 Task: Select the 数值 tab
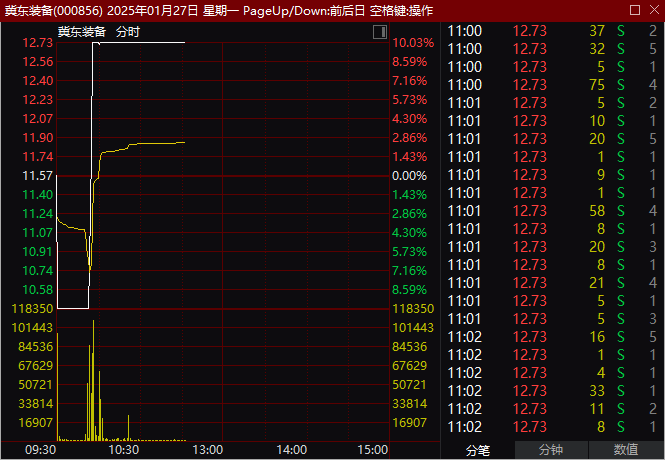[x=626, y=450]
